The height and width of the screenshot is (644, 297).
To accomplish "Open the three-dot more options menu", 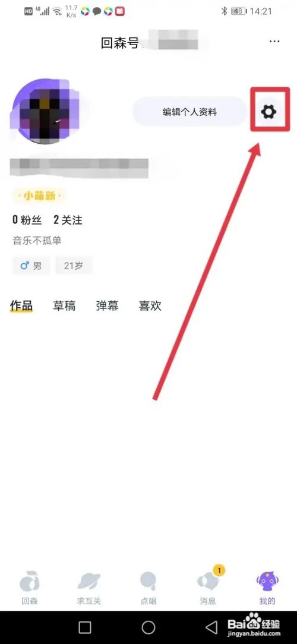I will (x=274, y=42).
